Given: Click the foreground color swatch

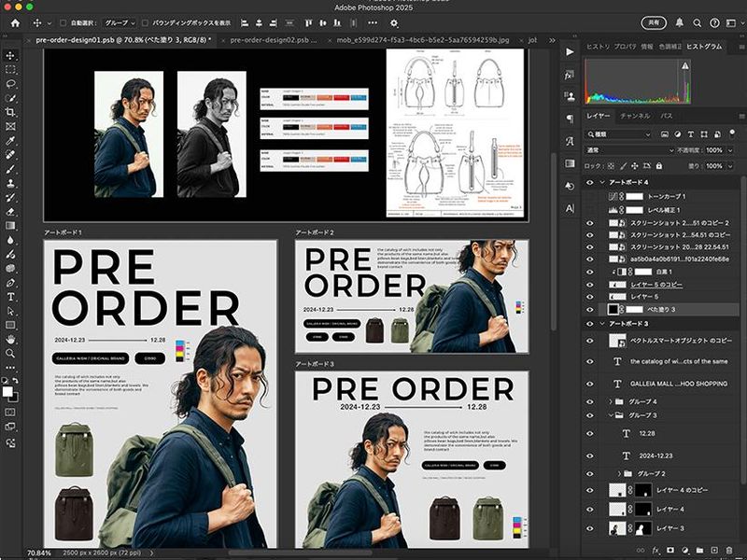Looking at the screenshot, I should [x=8, y=390].
